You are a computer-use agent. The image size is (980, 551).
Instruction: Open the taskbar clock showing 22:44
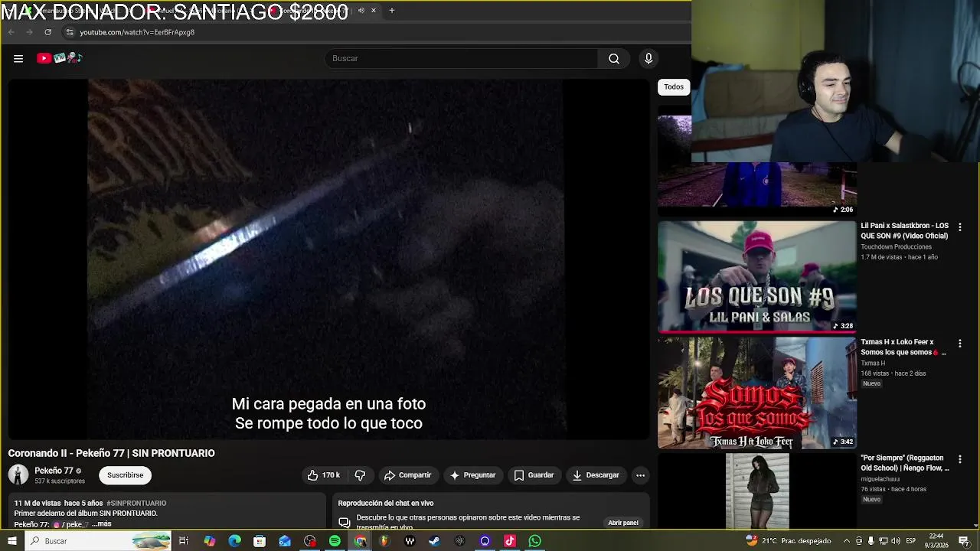point(938,541)
